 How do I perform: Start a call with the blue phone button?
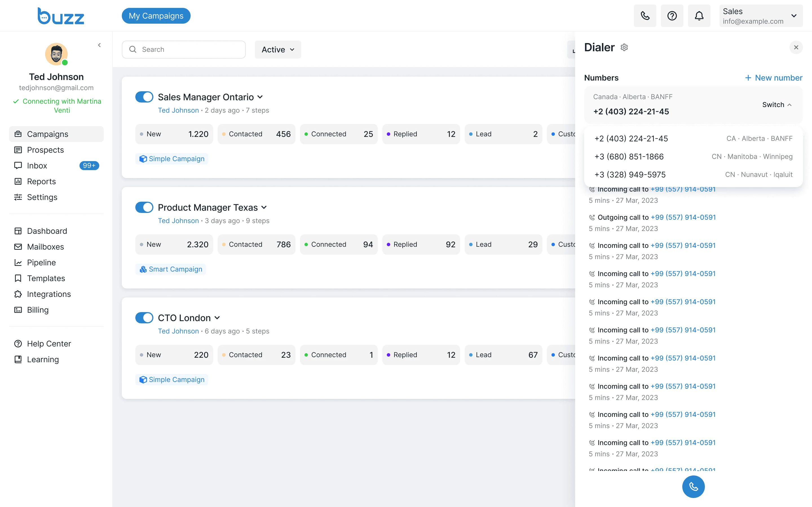click(693, 486)
